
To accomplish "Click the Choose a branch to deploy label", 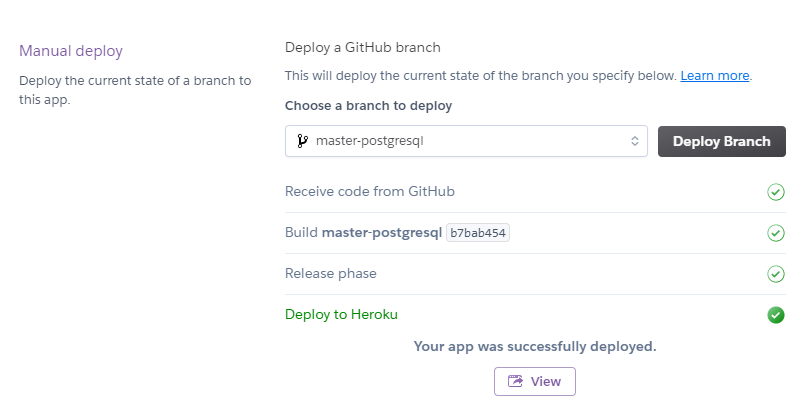I will 368,105.
